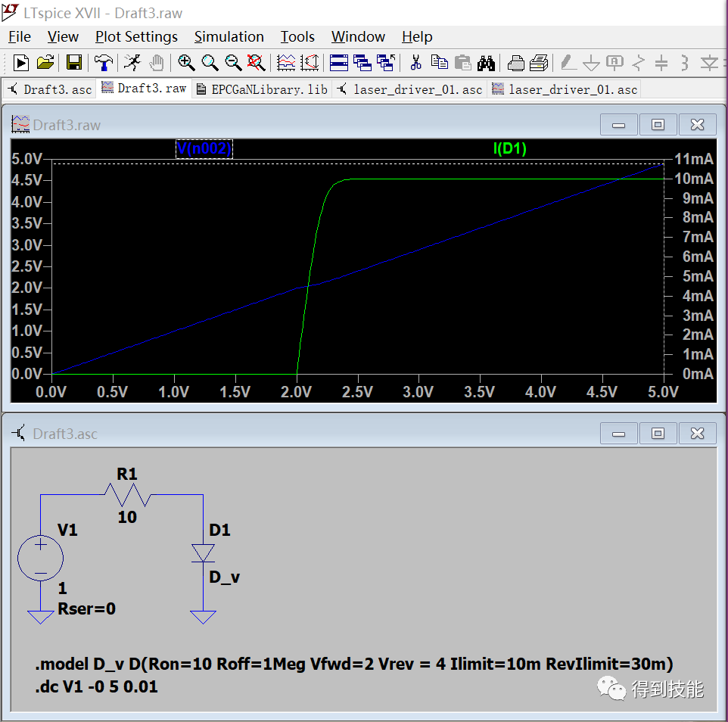
Task: Click the Close All Windows icon
Action: (386, 62)
